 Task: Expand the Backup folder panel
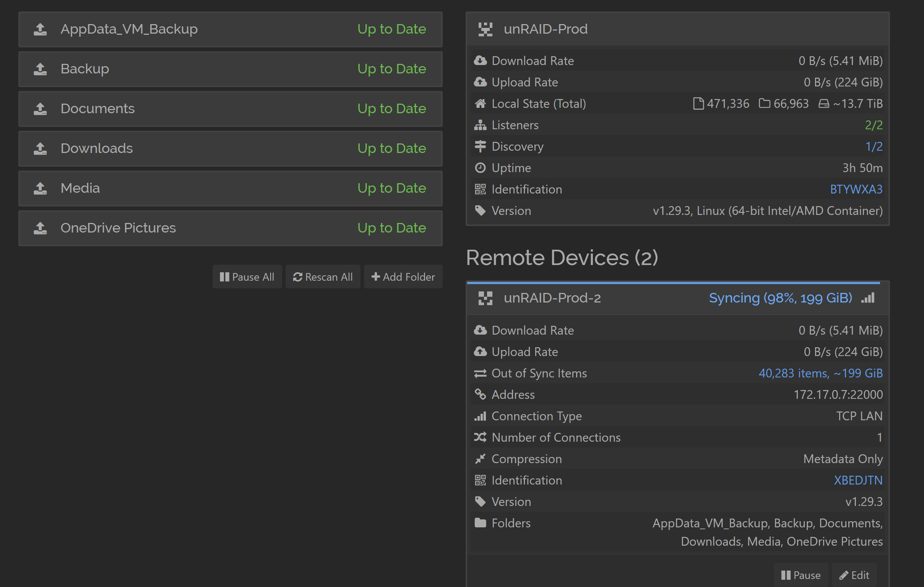pos(230,69)
